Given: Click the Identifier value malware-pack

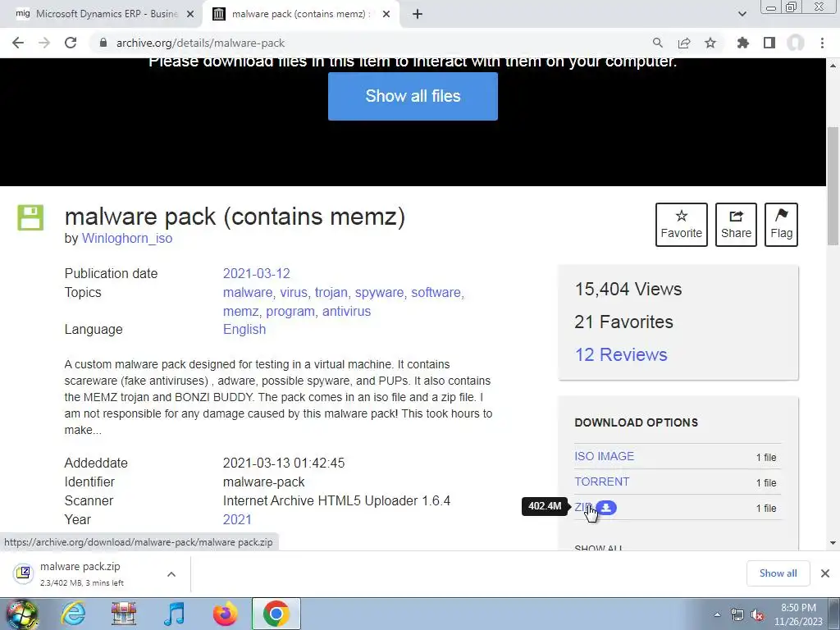Looking at the screenshot, I should pyautogui.click(x=263, y=482).
